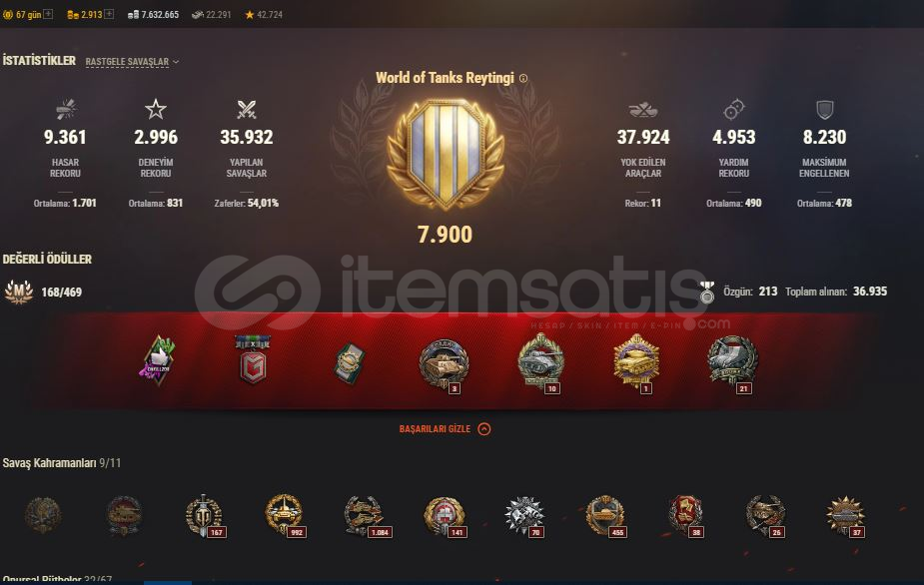This screenshot has width=924, height=585.
Task: Click the battle hero medal numbered 1.084
Action: tap(365, 515)
